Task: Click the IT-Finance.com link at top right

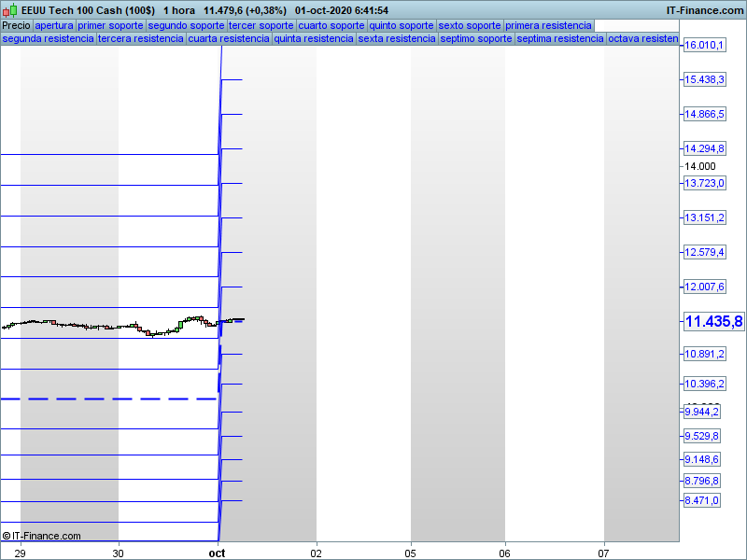Action: (x=705, y=10)
